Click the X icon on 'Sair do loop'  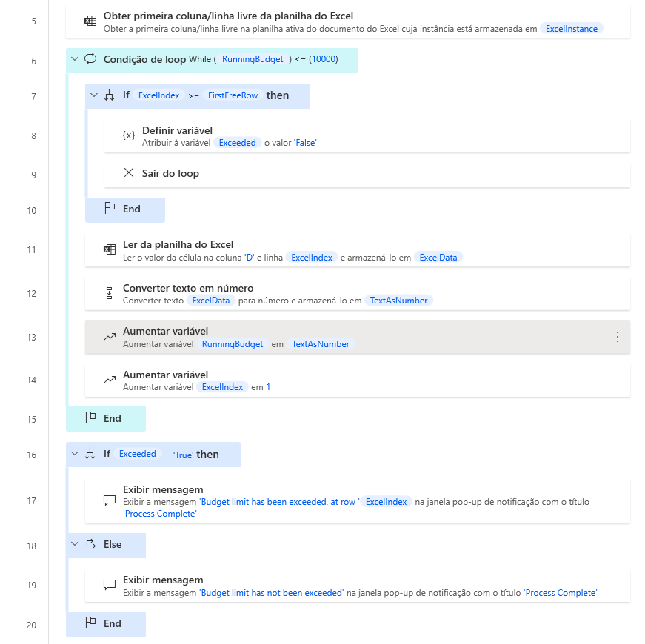130,174
